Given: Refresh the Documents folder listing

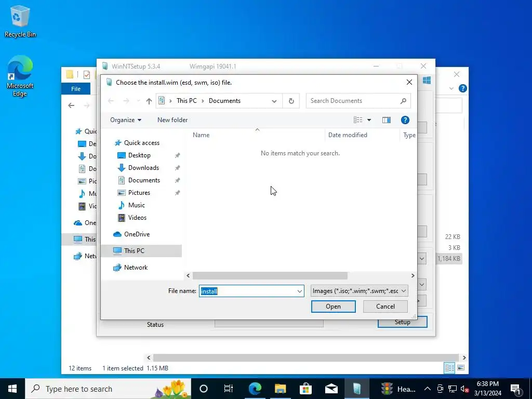Looking at the screenshot, I should point(291,101).
